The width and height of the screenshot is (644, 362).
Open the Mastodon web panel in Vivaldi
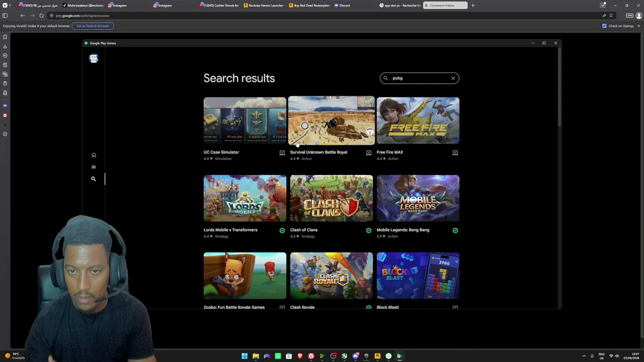(x=5, y=106)
